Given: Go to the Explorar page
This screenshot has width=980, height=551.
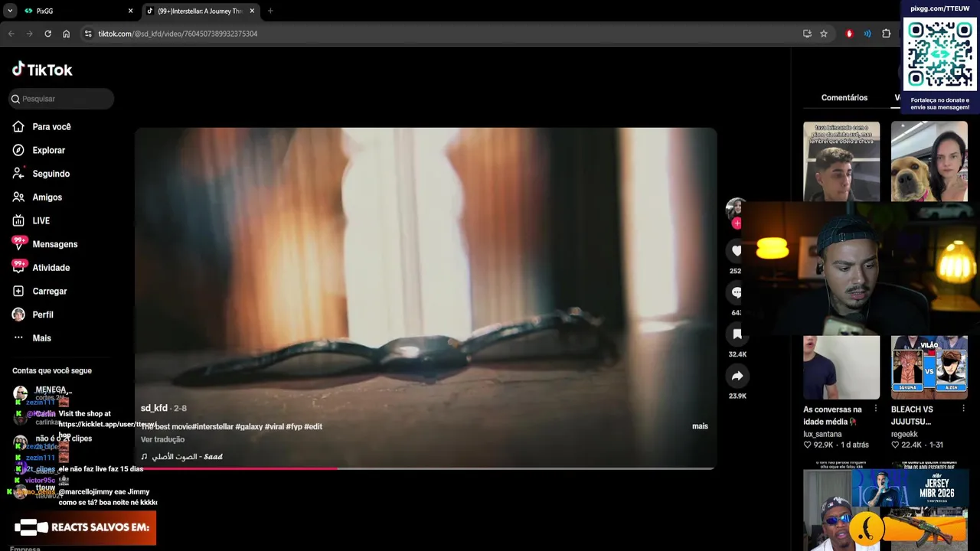Looking at the screenshot, I should [x=48, y=150].
